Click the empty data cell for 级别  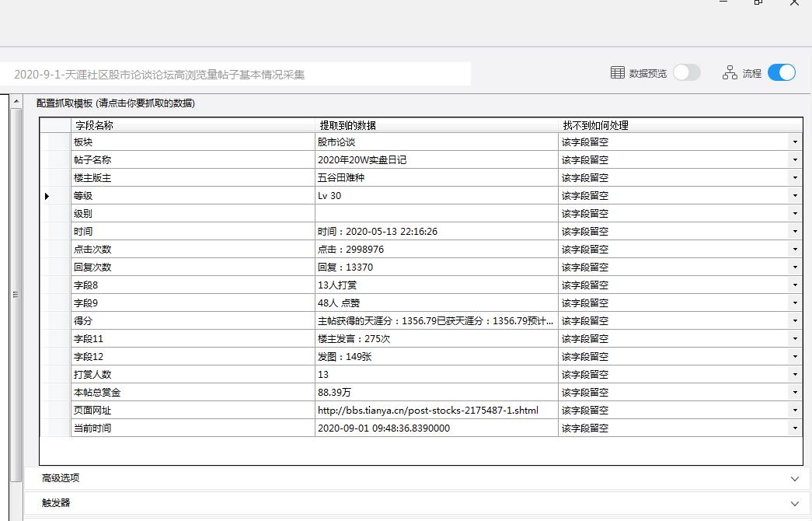pos(437,214)
